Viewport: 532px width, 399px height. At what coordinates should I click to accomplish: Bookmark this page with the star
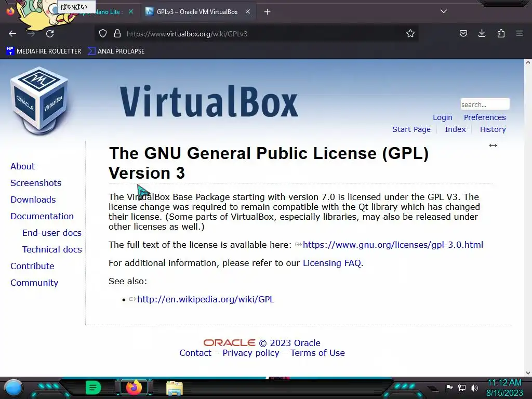tap(410, 34)
